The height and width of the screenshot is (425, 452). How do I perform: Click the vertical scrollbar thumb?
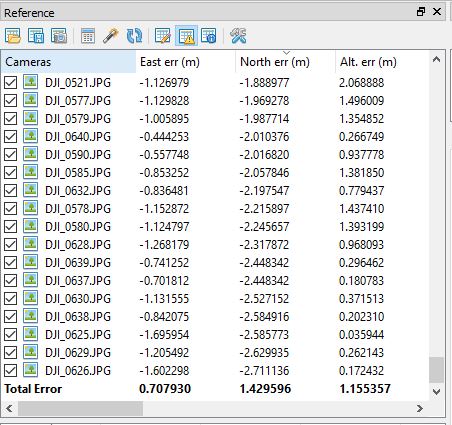[x=436, y=370]
